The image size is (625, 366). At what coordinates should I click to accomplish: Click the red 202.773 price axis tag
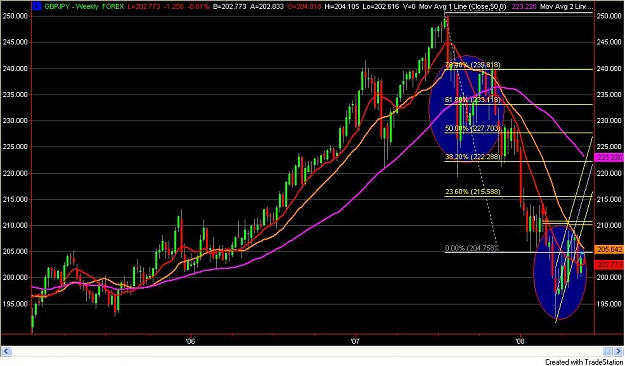[609, 264]
